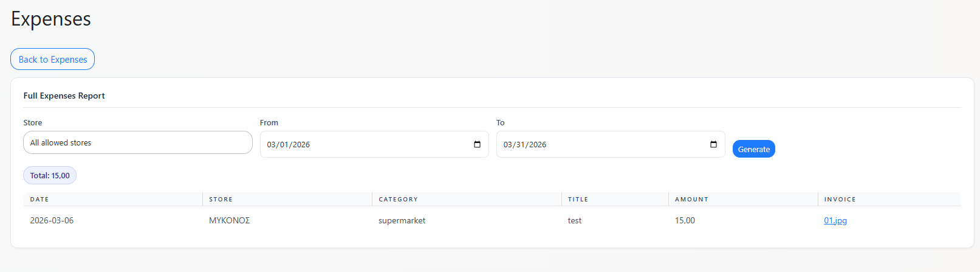Click the Amount column header
Image resolution: width=980 pixels, height=272 pixels.
click(x=691, y=199)
